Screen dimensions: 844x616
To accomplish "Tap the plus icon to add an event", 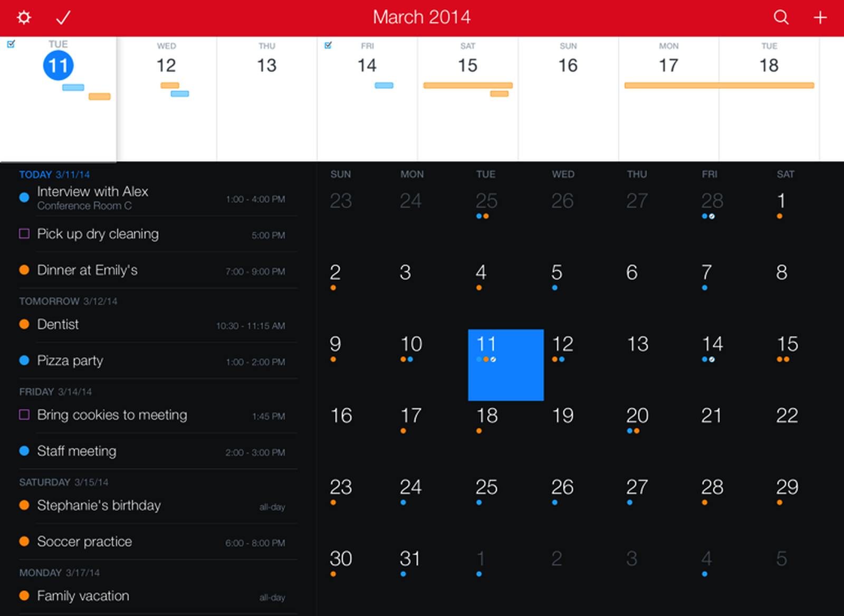I will (820, 17).
